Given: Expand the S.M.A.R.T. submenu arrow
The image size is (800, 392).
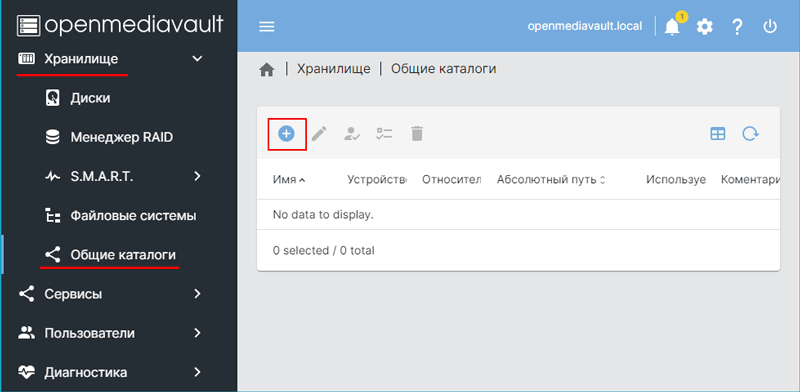Looking at the screenshot, I should click(197, 177).
